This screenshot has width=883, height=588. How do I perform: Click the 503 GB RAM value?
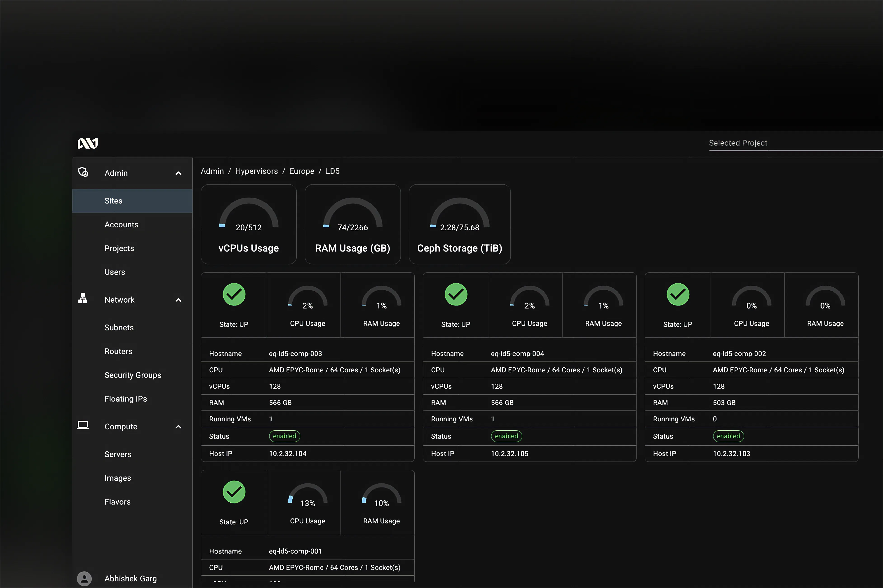(724, 403)
